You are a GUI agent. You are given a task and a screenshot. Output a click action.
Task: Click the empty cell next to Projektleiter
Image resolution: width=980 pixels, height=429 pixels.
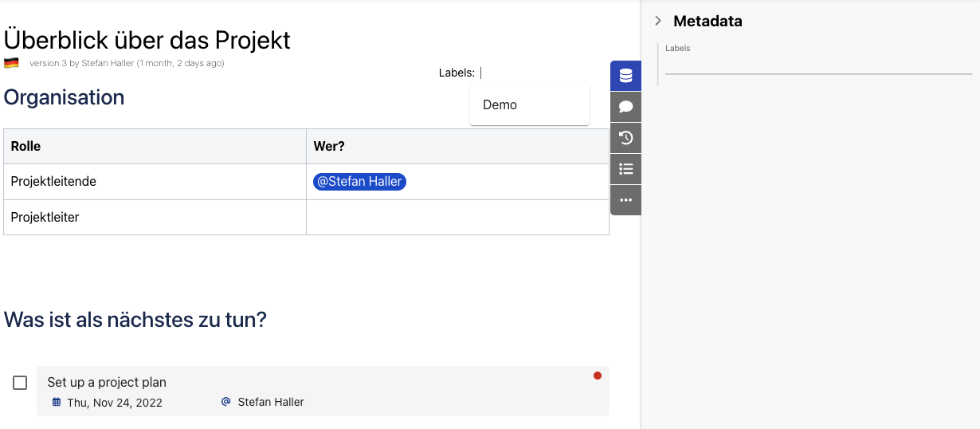pos(457,217)
